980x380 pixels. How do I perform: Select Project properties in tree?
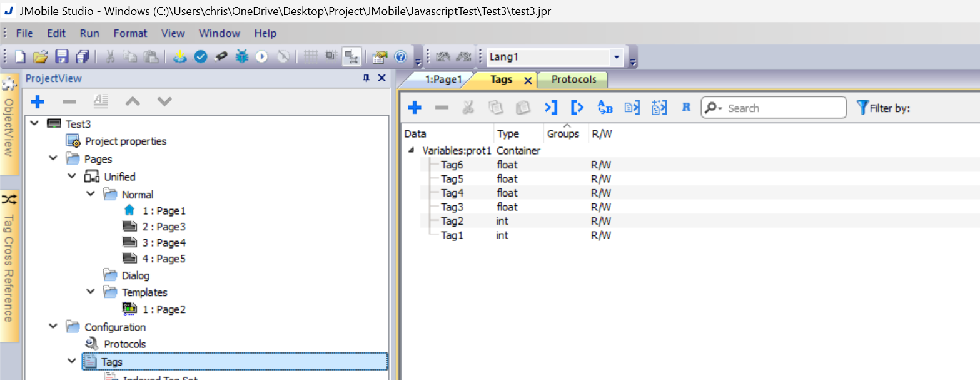126,141
